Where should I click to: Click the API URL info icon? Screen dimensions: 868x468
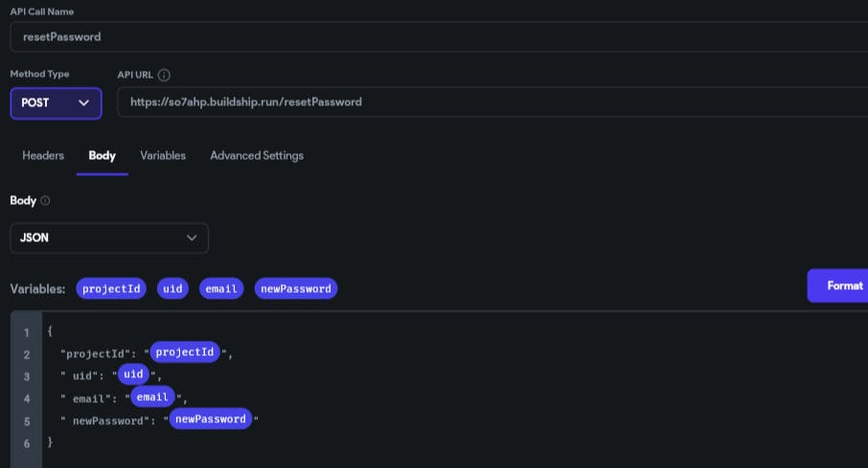pyautogui.click(x=164, y=75)
